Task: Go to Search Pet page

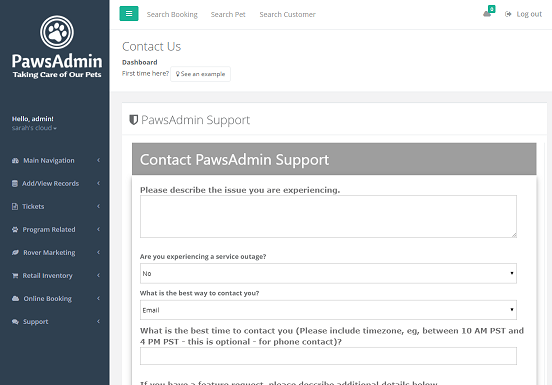Action: tap(228, 14)
